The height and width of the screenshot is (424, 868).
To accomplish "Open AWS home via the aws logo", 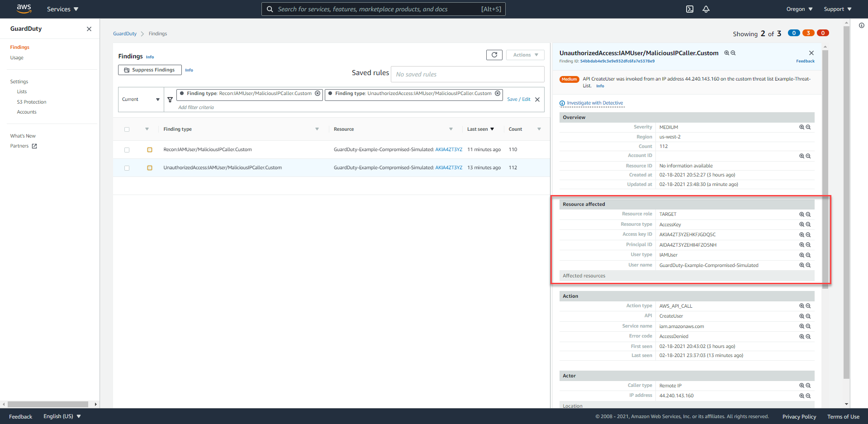I will [24, 9].
